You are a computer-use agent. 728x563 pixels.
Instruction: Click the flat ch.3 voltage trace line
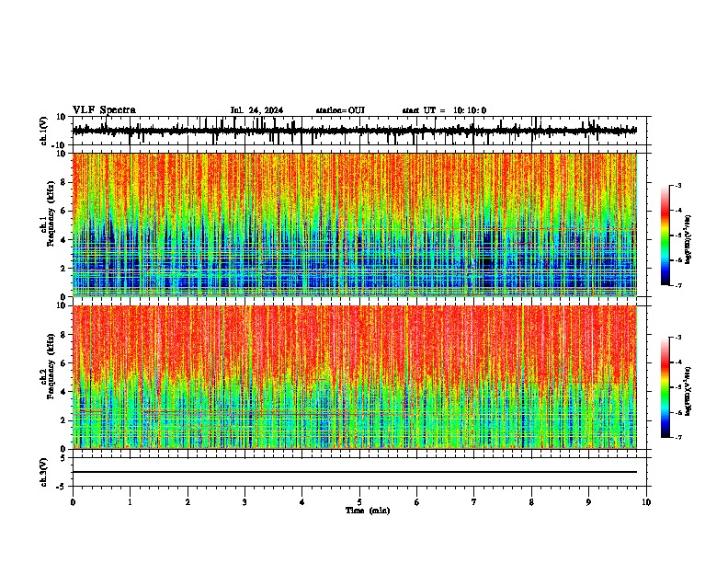click(354, 472)
